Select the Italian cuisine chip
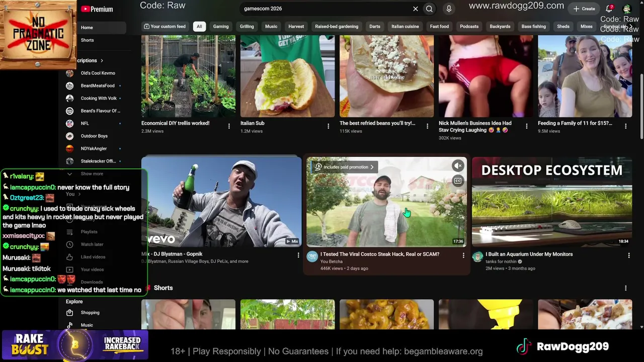The image size is (644, 362). (x=405, y=27)
